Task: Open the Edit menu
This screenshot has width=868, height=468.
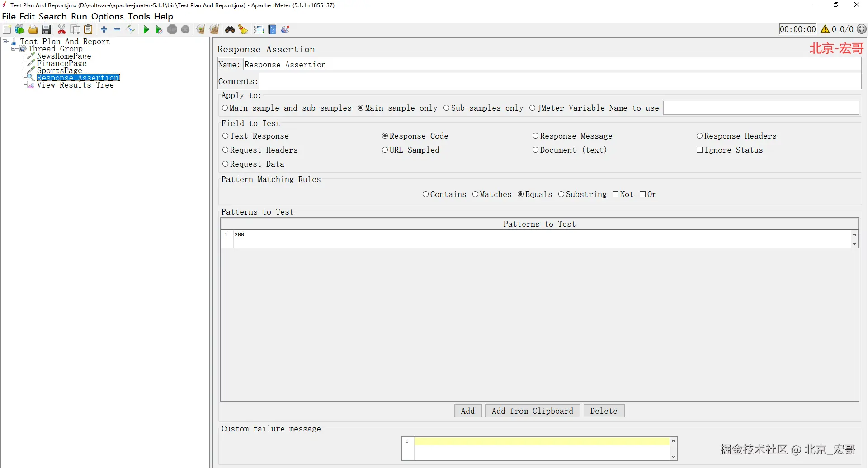Action: pos(27,16)
